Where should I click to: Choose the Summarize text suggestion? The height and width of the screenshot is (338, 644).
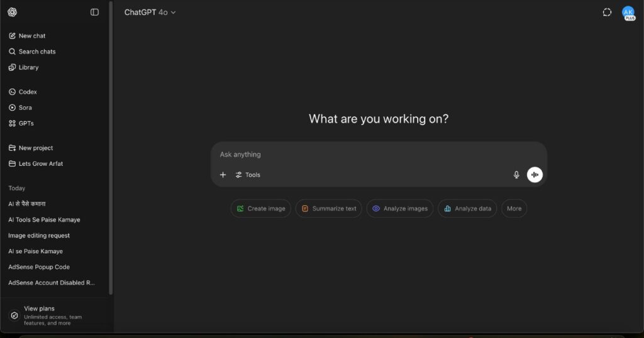328,209
